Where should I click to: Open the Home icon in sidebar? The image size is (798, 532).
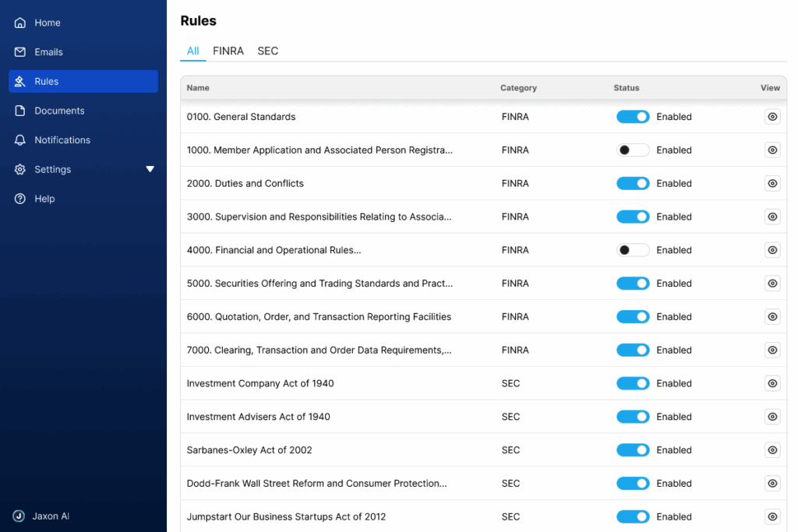[19, 23]
